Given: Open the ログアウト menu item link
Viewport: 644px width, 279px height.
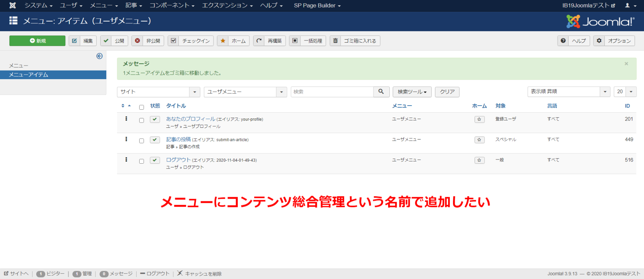Looking at the screenshot, I should pos(178,160).
